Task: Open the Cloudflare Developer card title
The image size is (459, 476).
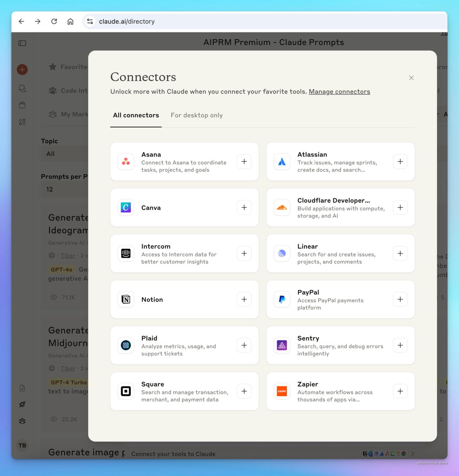Action: [x=334, y=201]
